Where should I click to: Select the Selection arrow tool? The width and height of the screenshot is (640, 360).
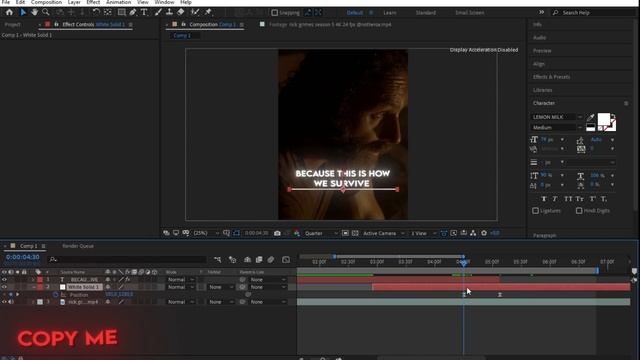click(x=23, y=12)
